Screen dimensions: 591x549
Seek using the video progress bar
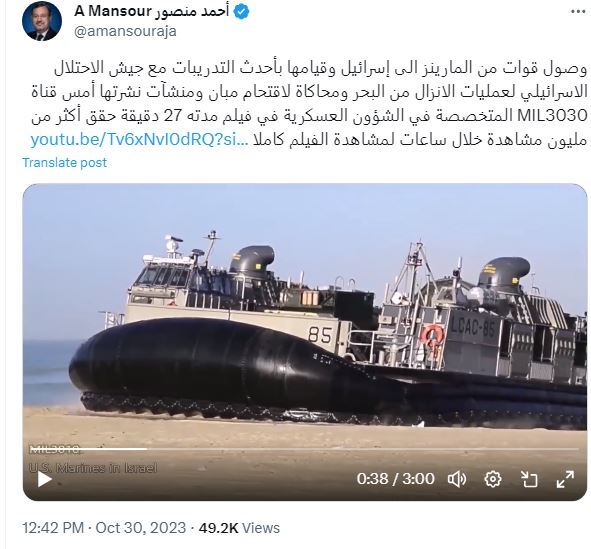[304, 449]
